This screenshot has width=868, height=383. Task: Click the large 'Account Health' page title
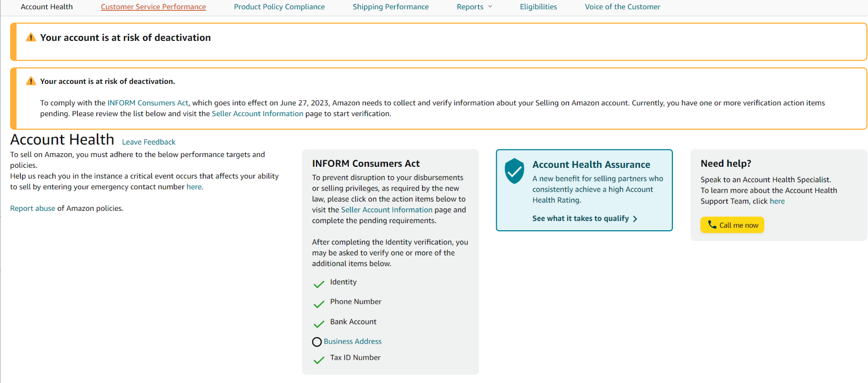(x=62, y=140)
